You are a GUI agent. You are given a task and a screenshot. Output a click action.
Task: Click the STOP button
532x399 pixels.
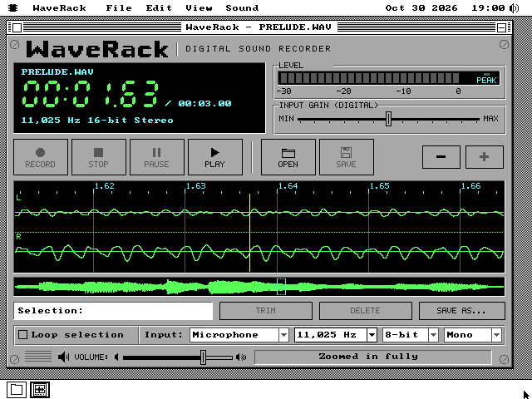click(99, 157)
